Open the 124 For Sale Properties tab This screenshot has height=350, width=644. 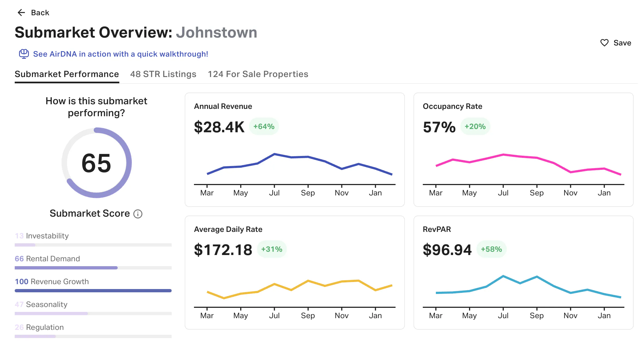pyautogui.click(x=258, y=74)
